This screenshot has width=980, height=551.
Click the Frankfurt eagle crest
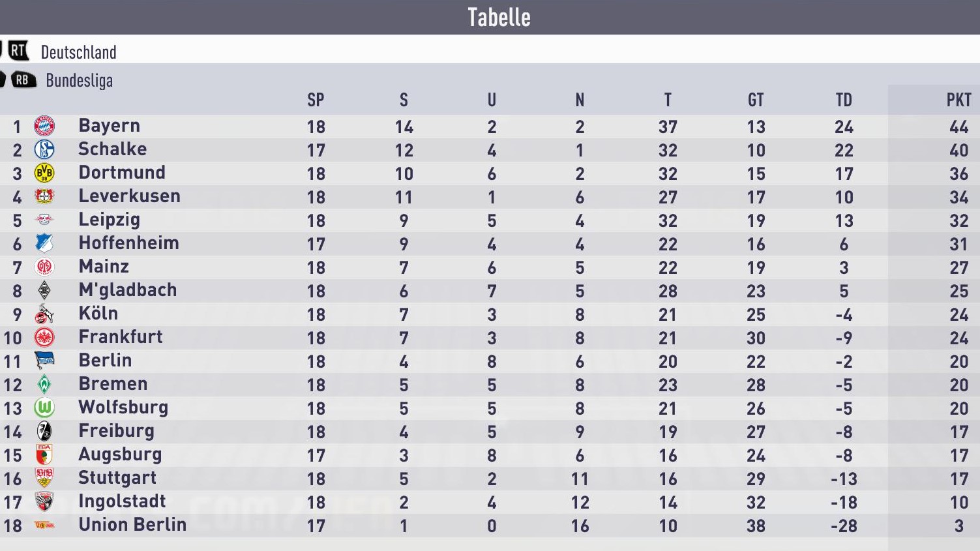[x=44, y=337]
